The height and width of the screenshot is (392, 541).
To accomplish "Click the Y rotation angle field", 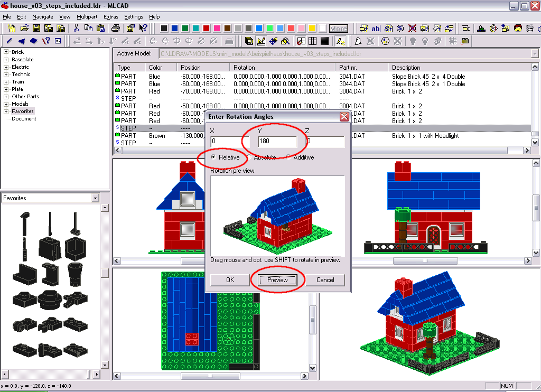I will [x=277, y=141].
